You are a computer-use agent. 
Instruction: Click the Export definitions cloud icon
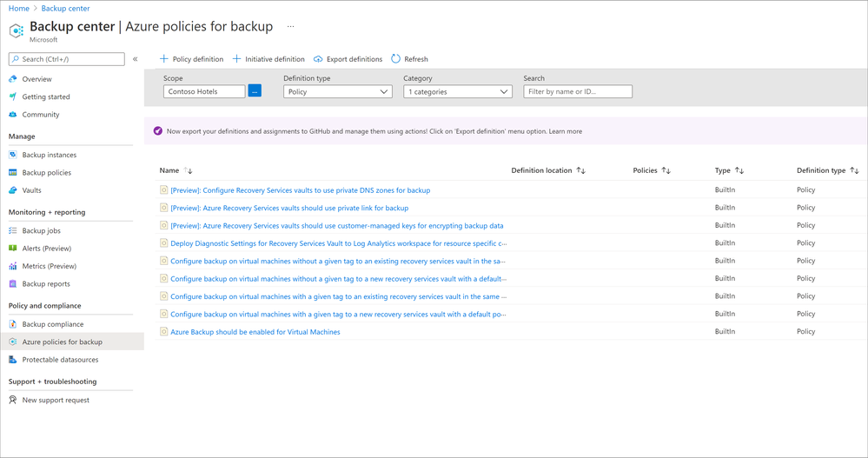click(318, 59)
